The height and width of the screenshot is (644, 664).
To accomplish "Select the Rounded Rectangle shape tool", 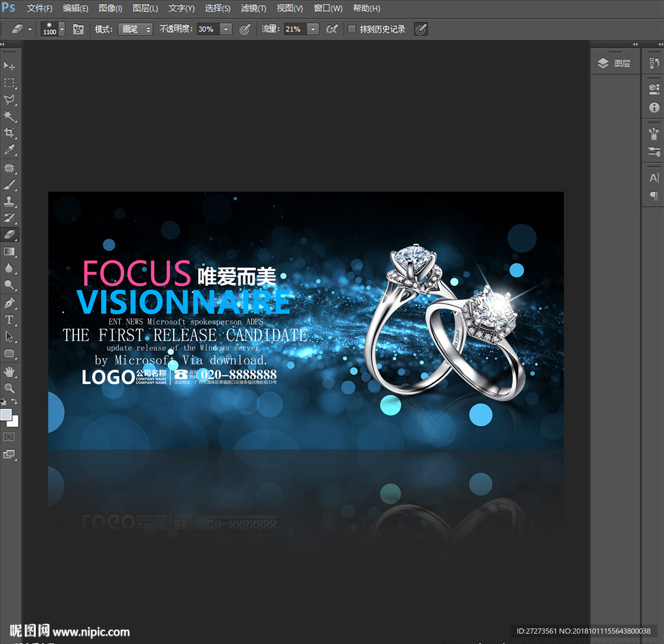I will 9,353.
